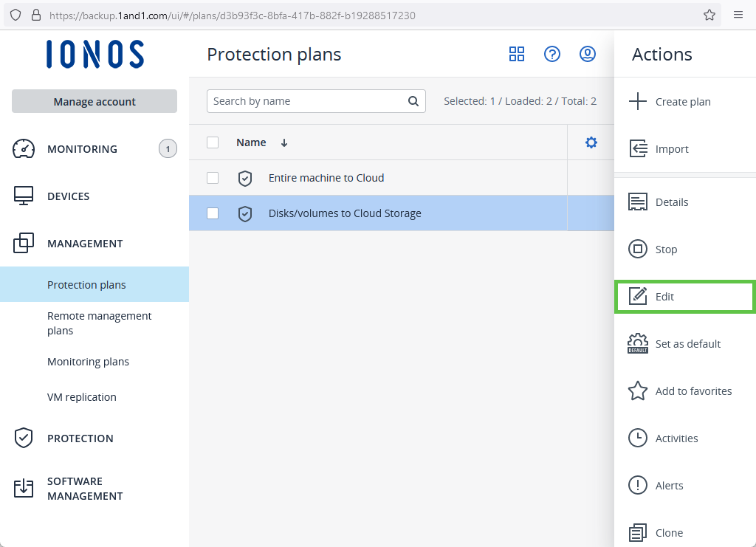Select VM replication in sidebar
The image size is (756, 547).
click(x=82, y=397)
